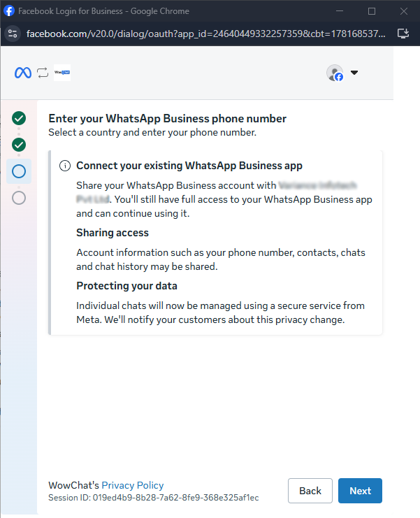
Task: Maximize the Chrome login window
Action: click(372, 11)
